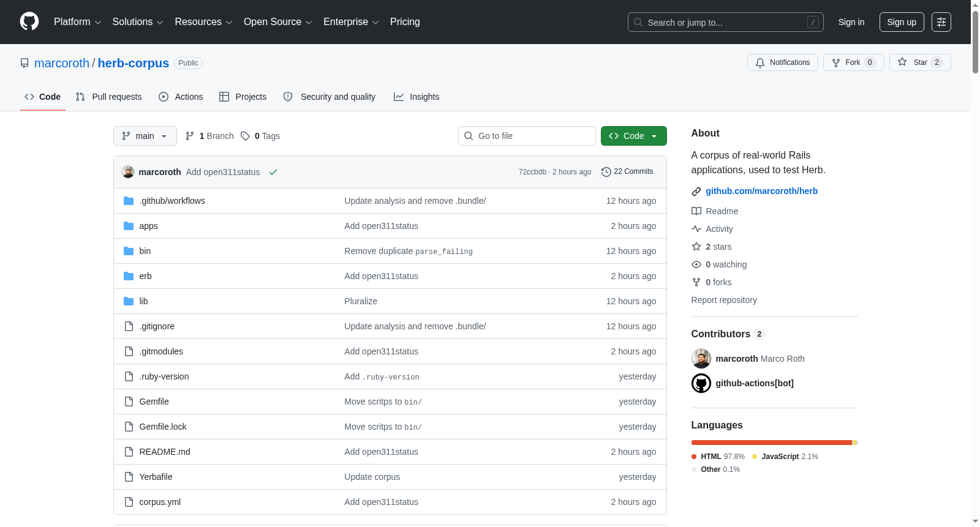Click the .gitmodules file icon
The width and height of the screenshot is (980, 527).
(x=129, y=351)
